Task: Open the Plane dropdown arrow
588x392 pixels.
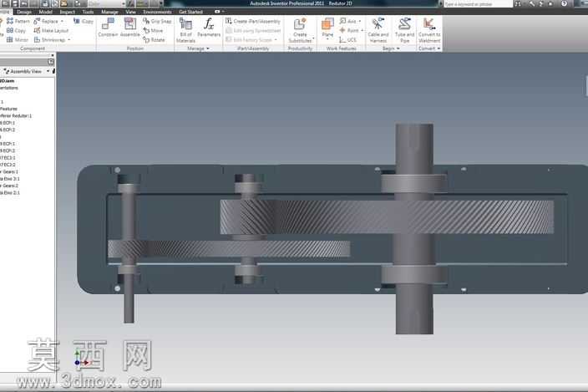Action: (327, 39)
